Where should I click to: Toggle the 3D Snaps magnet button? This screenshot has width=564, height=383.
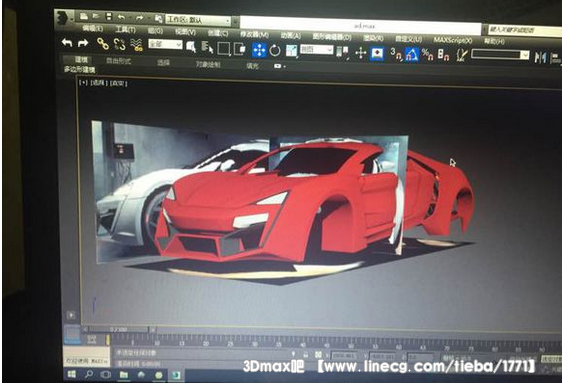(396, 54)
